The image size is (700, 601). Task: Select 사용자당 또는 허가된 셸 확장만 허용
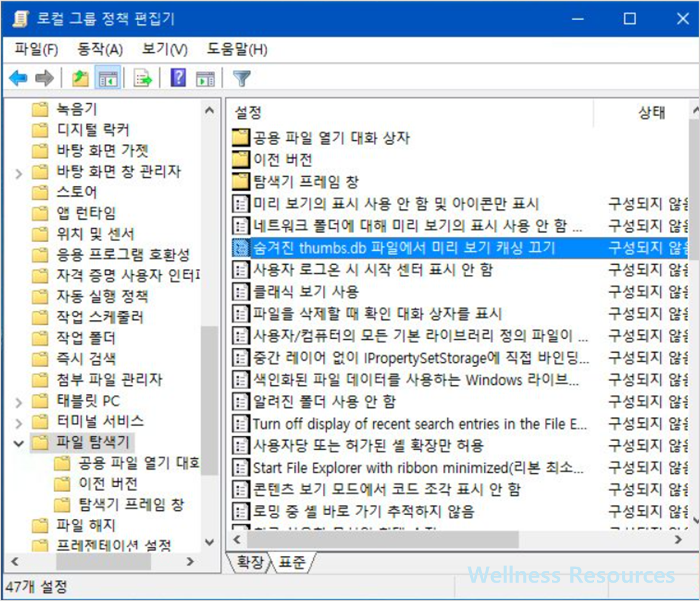point(460,446)
